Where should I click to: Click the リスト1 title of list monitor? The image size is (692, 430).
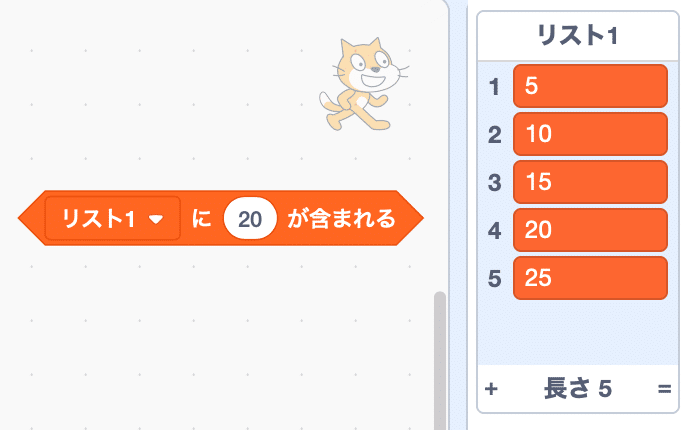click(x=578, y=35)
